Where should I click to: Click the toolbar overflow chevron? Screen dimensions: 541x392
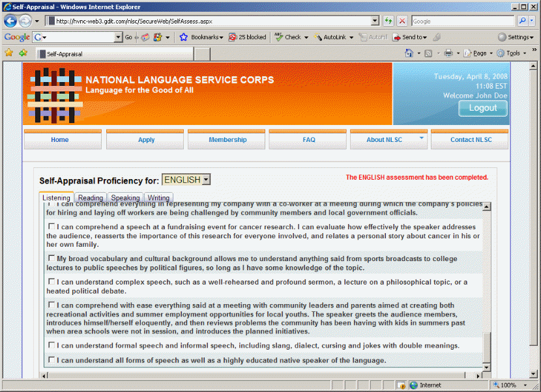tap(534, 50)
